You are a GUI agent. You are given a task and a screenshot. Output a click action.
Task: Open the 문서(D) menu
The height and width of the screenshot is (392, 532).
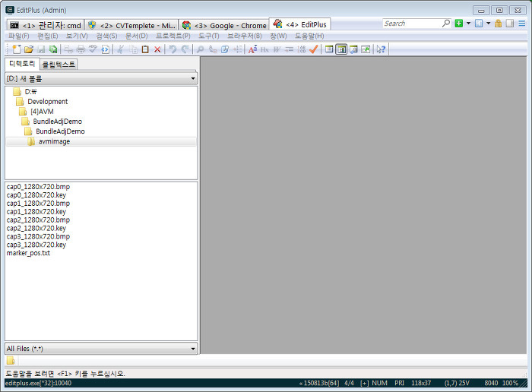click(136, 36)
